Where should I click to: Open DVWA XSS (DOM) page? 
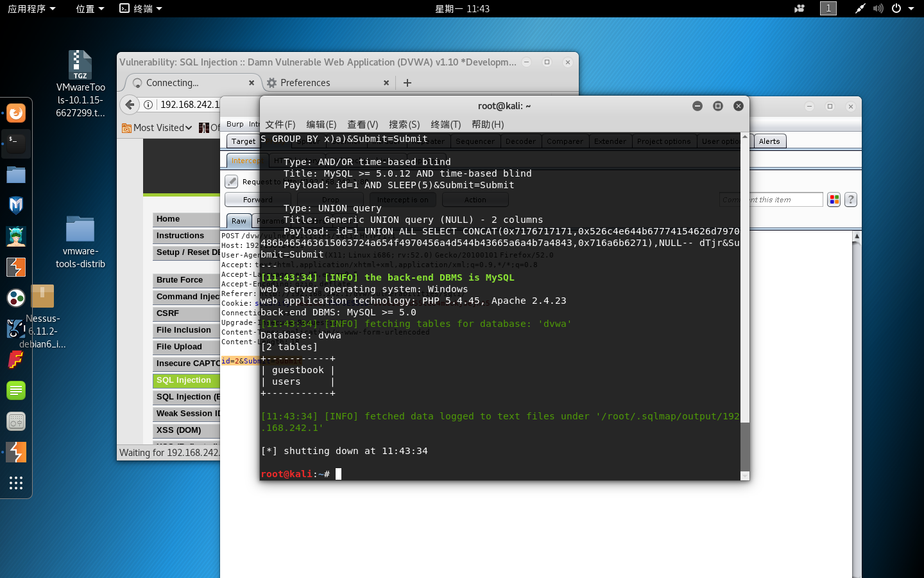pyautogui.click(x=186, y=430)
